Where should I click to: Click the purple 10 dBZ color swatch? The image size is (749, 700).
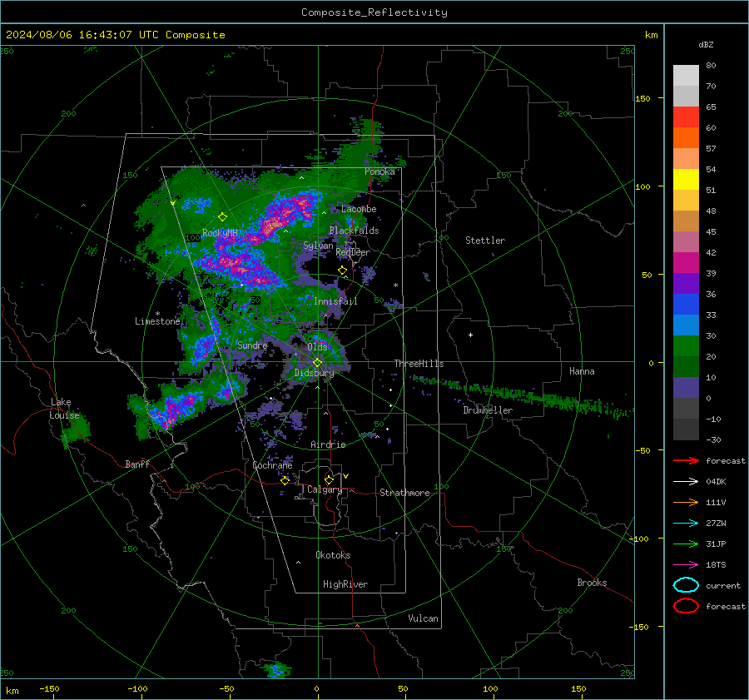coord(686,387)
